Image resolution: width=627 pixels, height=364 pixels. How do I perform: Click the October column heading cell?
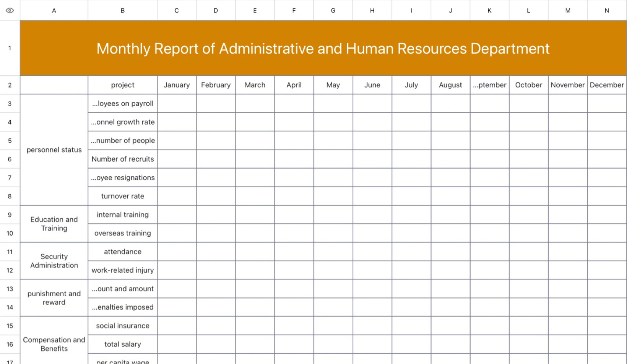(x=528, y=85)
